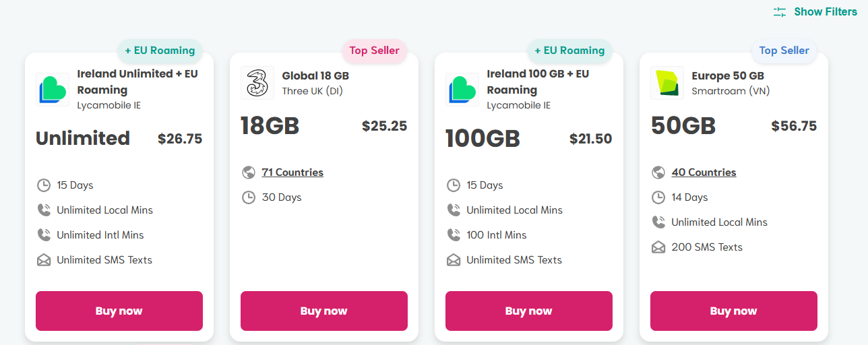This screenshot has height=345, width=868.
Task: Click envelope icon next to 200 SMS Texts
Action: [658, 247]
